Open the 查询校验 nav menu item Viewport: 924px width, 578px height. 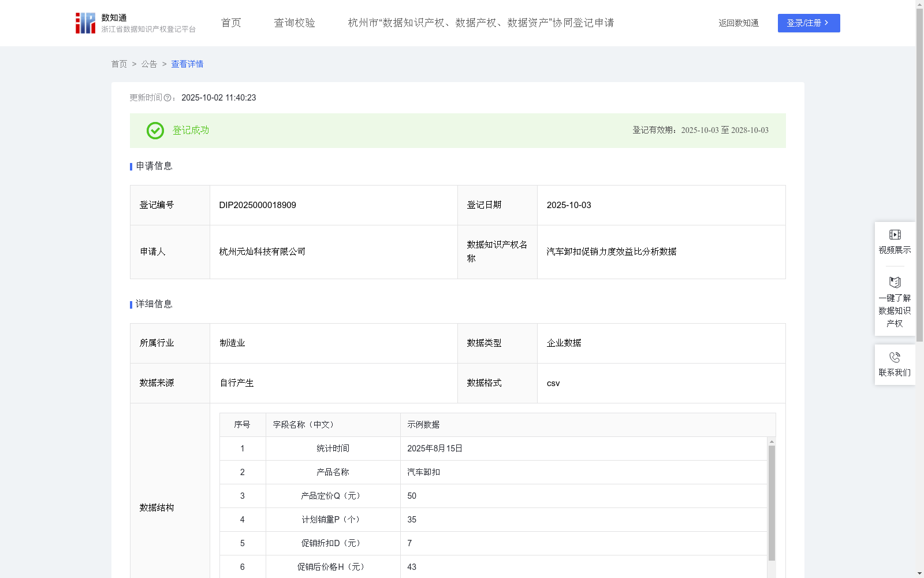pyautogui.click(x=295, y=23)
